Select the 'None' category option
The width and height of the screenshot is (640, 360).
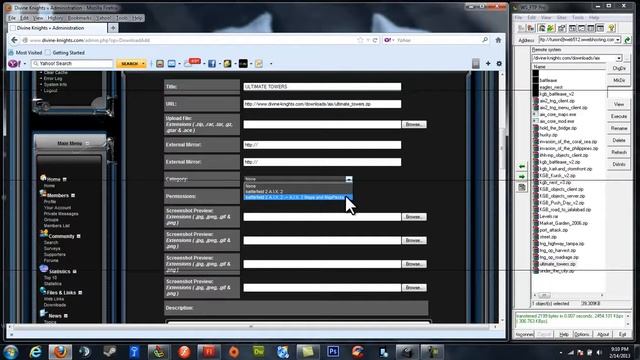(x=298, y=186)
